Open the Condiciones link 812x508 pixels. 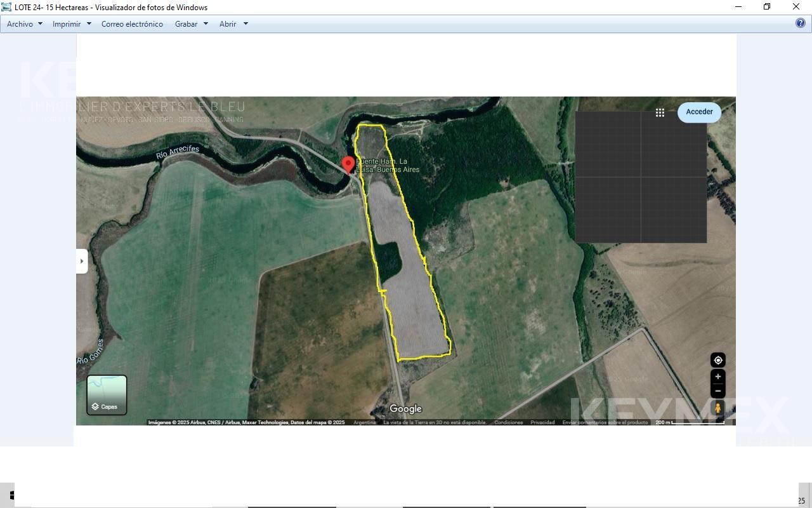(x=509, y=422)
